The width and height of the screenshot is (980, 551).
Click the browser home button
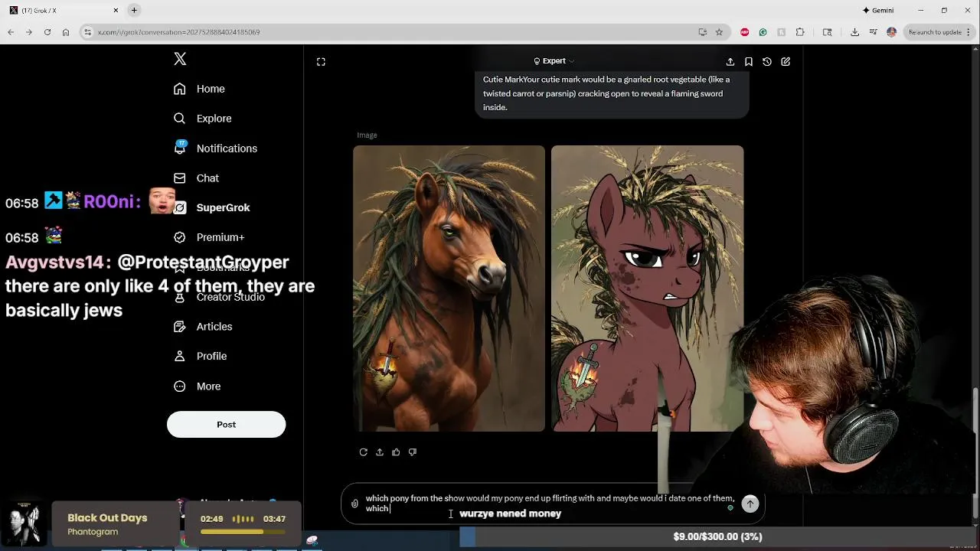pos(66,32)
